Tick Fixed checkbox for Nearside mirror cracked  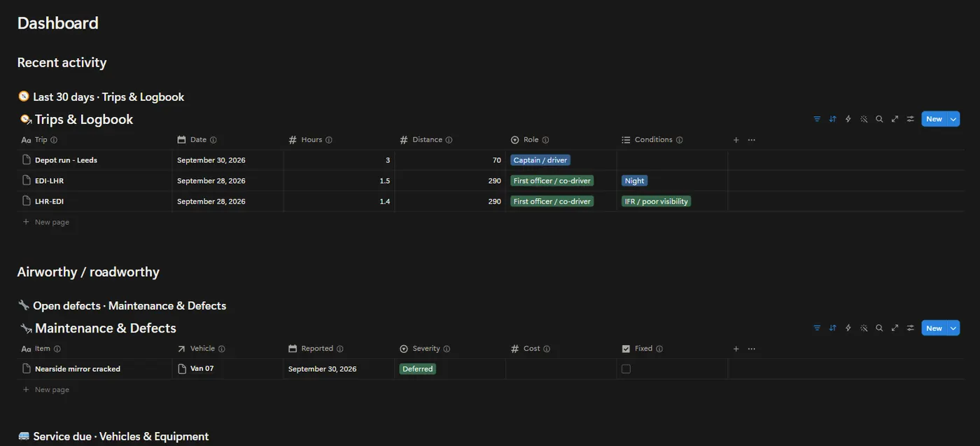[626, 369]
